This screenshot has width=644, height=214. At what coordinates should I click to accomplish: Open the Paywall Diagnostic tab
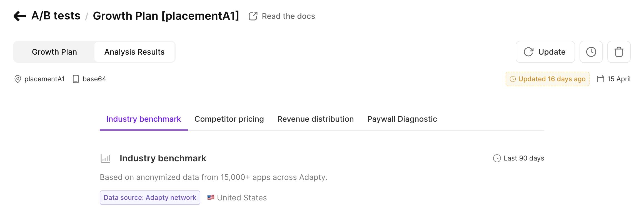click(402, 119)
